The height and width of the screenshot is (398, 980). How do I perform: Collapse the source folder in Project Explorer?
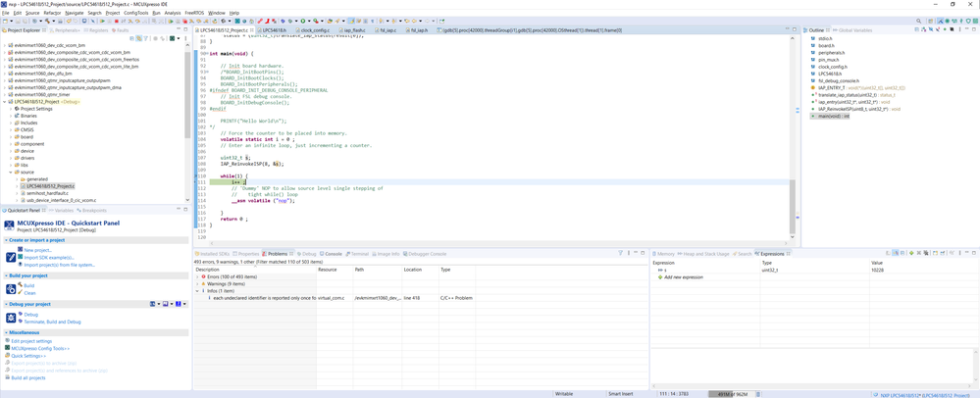(11, 172)
